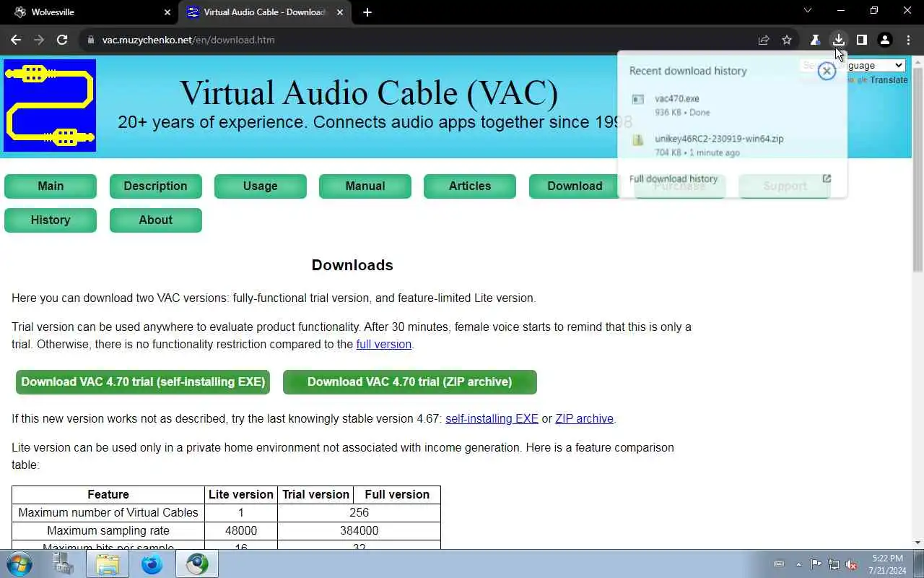Click the share page icon

[764, 40]
